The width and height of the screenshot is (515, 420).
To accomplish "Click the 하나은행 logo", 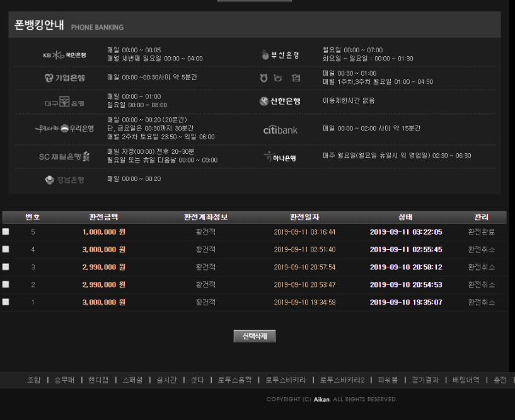I will (x=280, y=157).
